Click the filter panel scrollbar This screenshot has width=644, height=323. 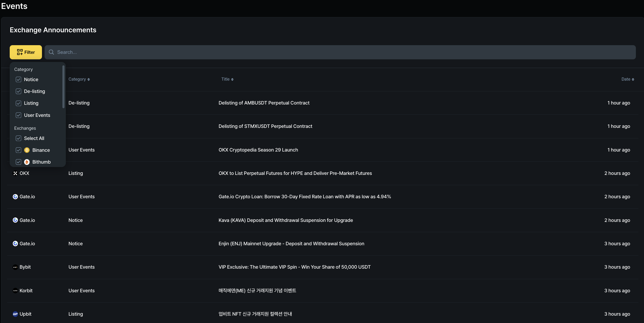(x=63, y=87)
